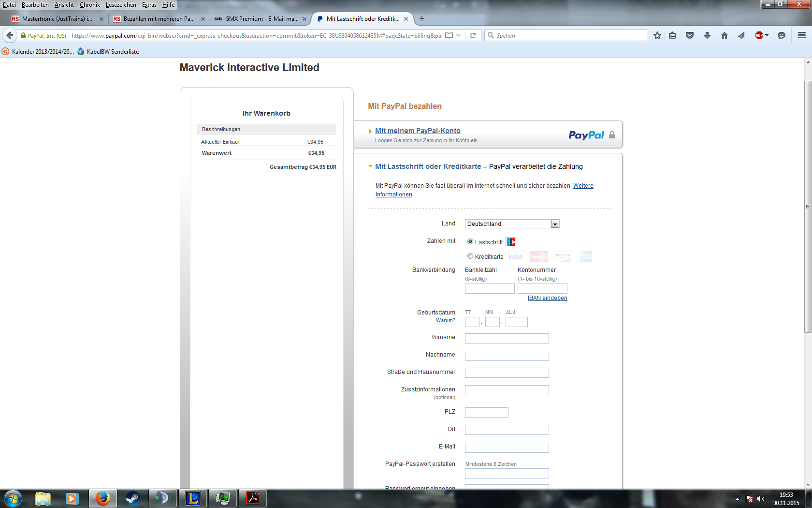
Task: Switch to the Mastertronic (JustTrains) tab
Action: click(57, 19)
